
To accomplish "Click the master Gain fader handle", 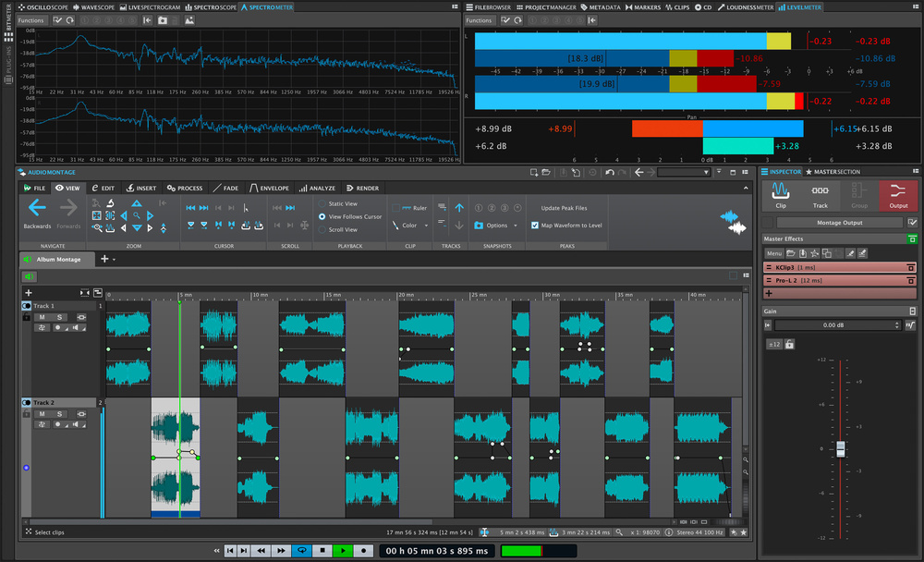I will (841, 449).
